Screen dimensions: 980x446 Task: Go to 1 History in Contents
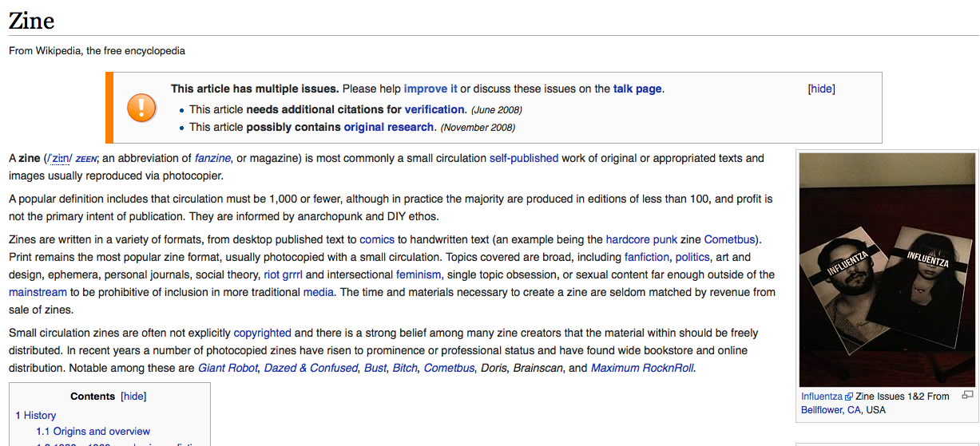pos(36,415)
